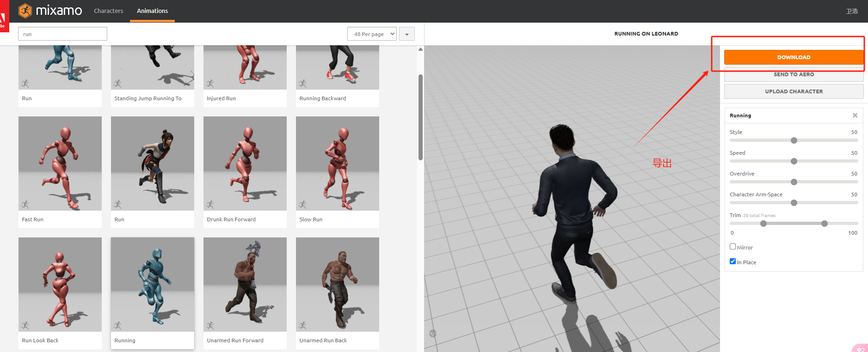Open the user account menu at top right
This screenshot has width=868, height=352.
click(x=852, y=11)
